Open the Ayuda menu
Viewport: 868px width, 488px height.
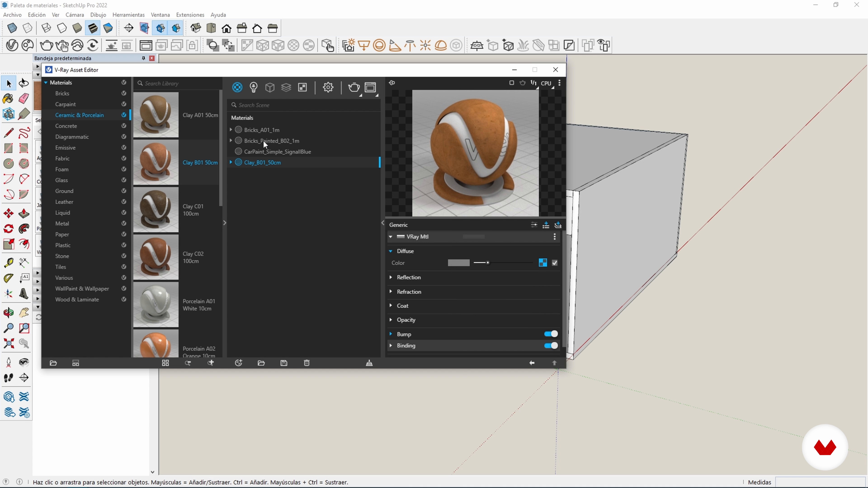pyautogui.click(x=218, y=15)
